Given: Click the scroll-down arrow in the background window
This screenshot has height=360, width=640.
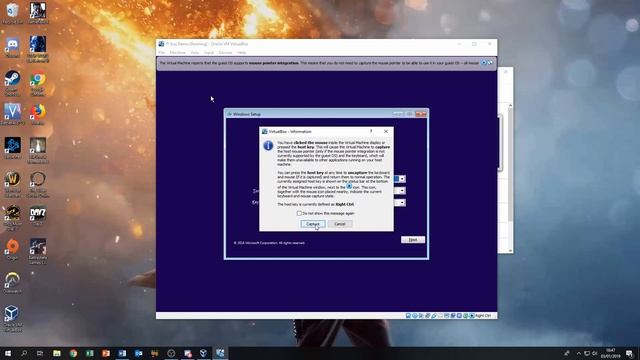Looking at the screenshot, I should point(510,251).
